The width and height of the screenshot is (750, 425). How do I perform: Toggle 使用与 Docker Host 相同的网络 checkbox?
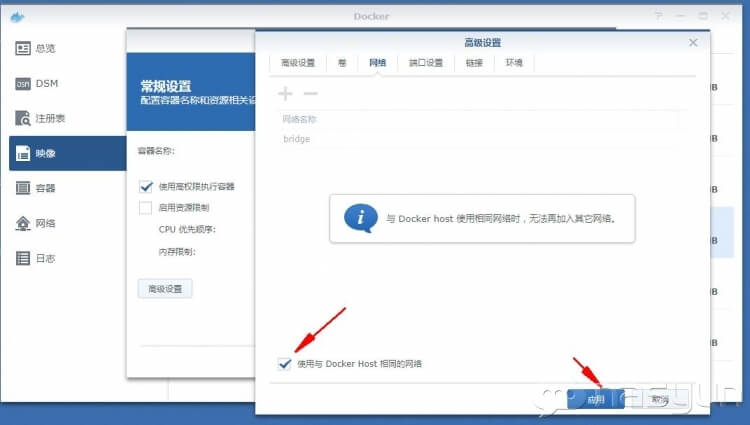pos(285,364)
